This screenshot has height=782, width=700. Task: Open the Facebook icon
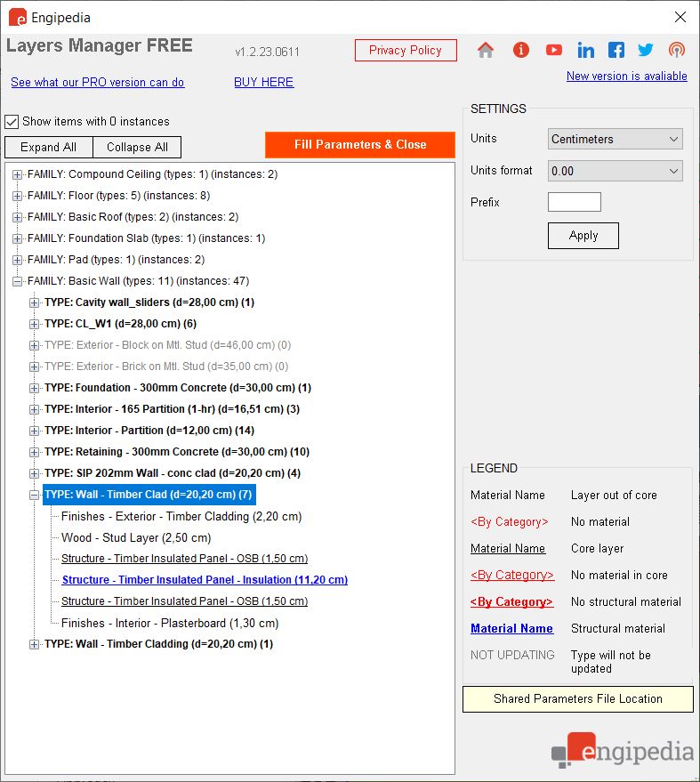point(616,50)
